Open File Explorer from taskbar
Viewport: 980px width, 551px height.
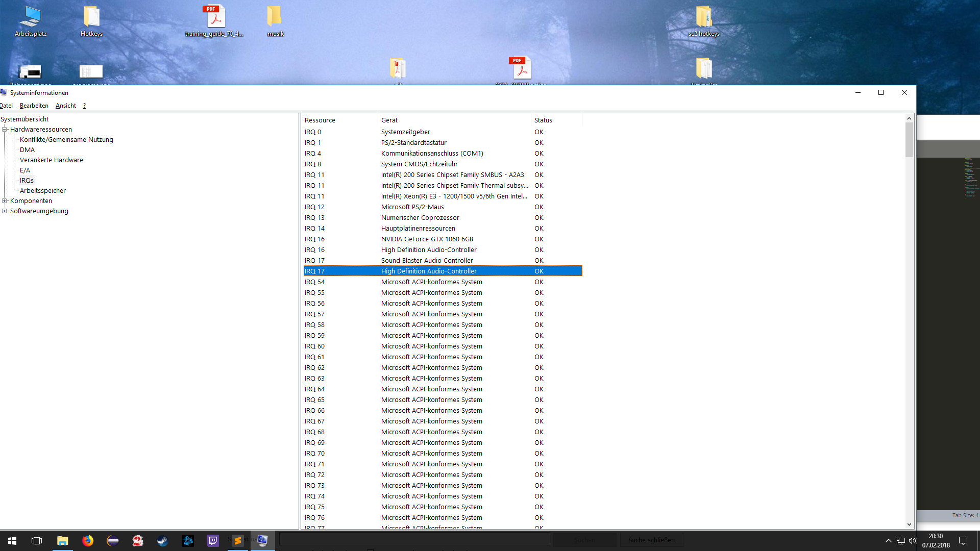[x=62, y=541]
